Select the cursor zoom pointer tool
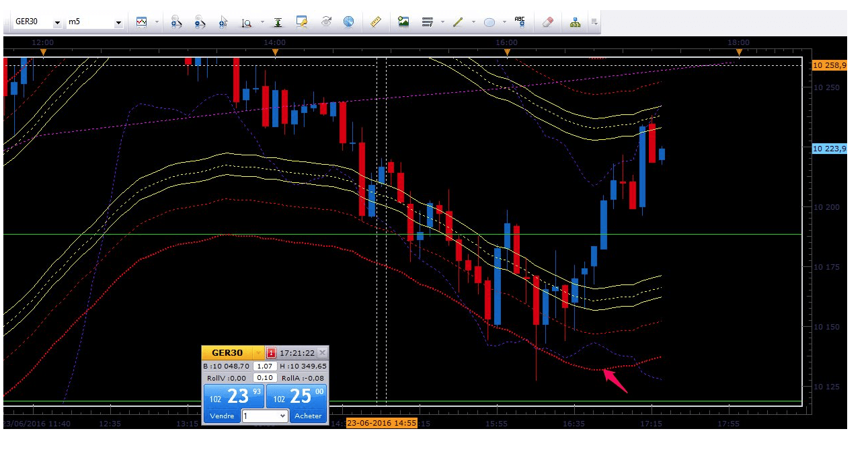 click(223, 22)
